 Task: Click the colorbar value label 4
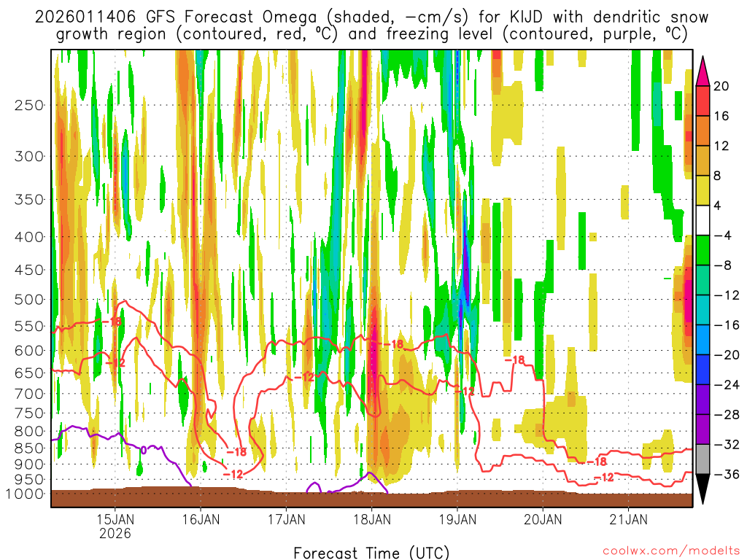pos(718,206)
